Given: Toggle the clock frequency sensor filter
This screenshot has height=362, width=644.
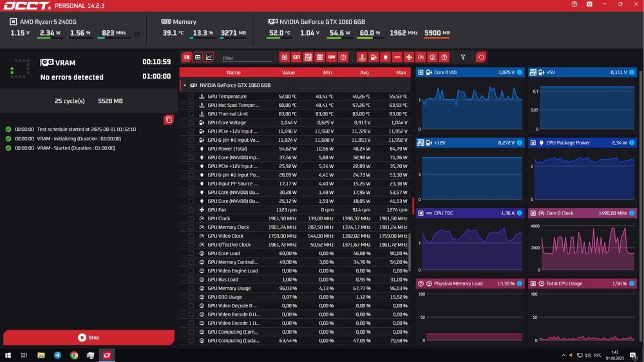Looking at the screenshot, I should pyautogui.click(x=421, y=57).
